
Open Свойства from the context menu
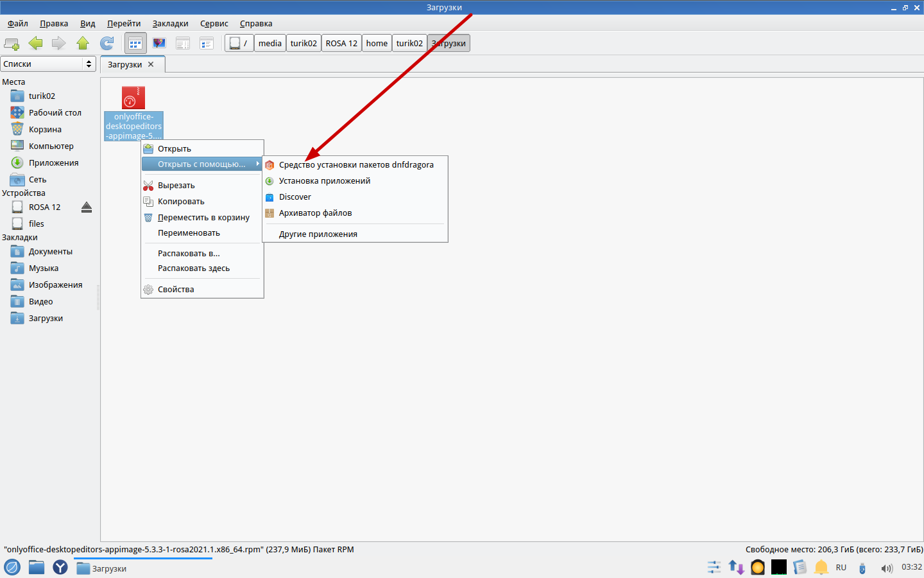pos(202,290)
